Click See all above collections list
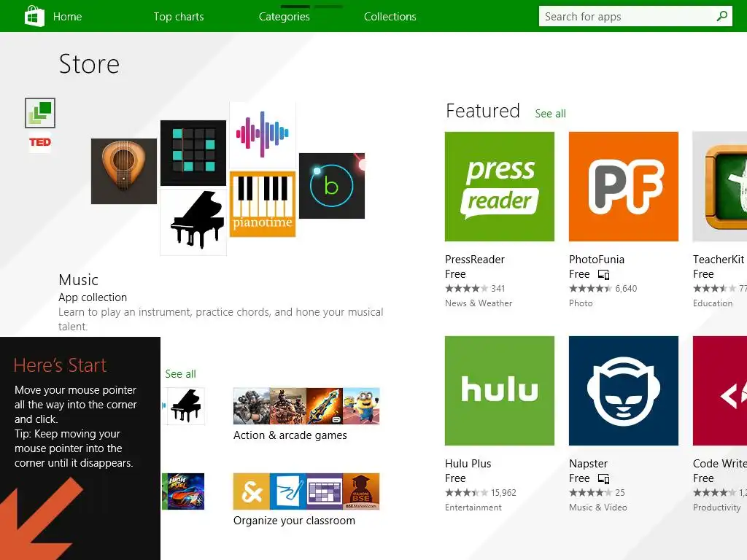This screenshot has height=560, width=747. tap(181, 374)
